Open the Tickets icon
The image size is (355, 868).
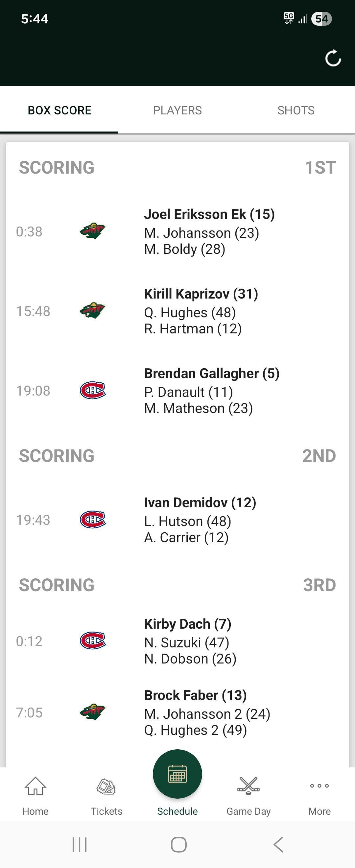[106, 787]
